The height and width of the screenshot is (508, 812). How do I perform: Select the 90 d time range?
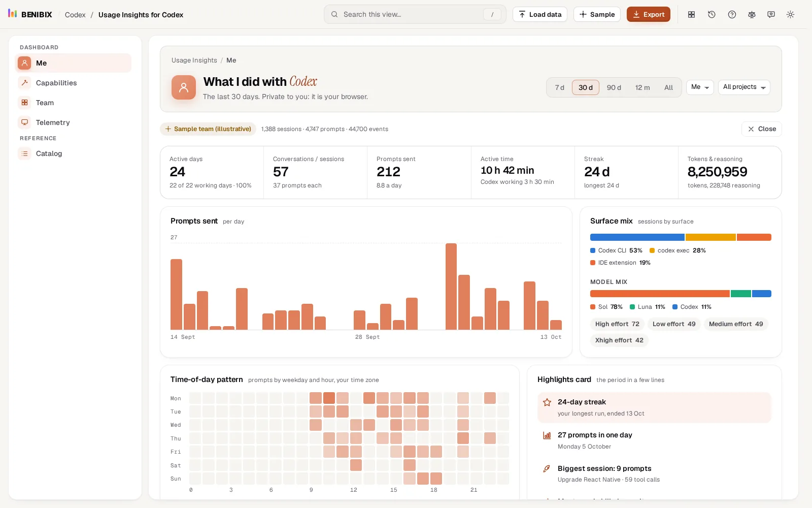614,87
